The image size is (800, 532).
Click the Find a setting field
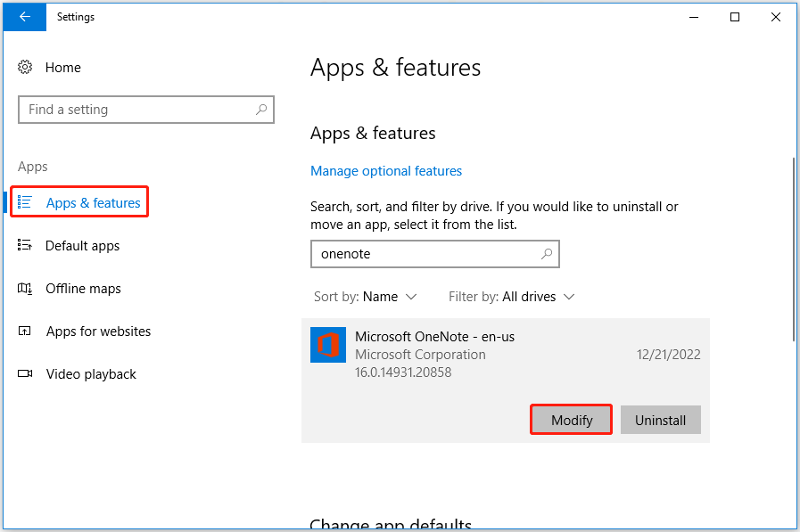tap(146, 110)
